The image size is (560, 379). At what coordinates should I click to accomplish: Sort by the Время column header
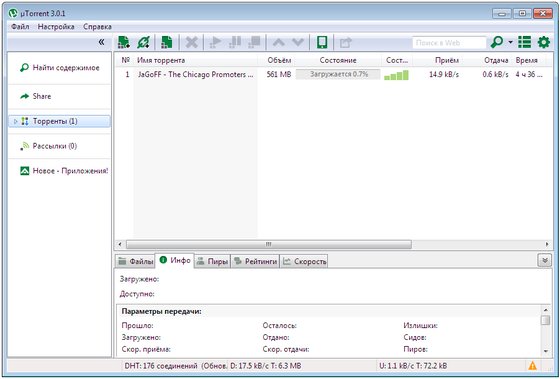click(x=531, y=60)
